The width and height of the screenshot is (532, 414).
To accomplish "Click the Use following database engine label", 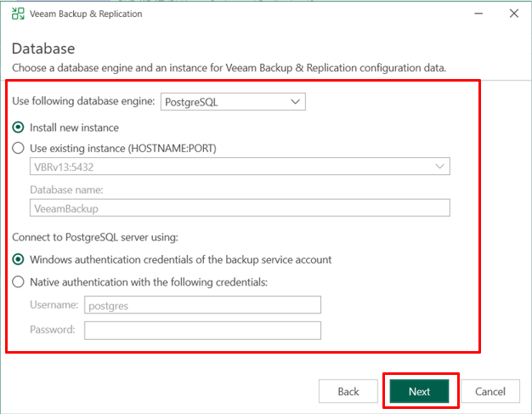I will (83, 101).
